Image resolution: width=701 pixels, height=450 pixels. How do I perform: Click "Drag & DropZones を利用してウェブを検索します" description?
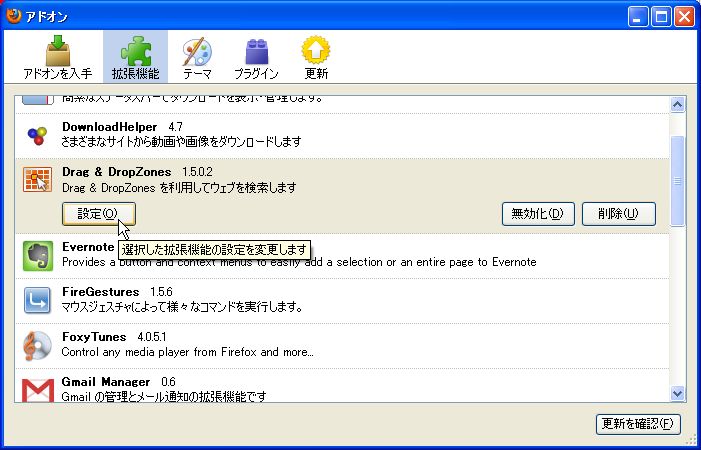[179, 187]
